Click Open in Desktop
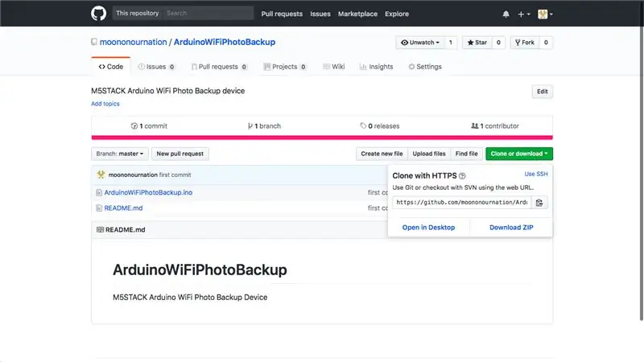This screenshot has width=644, height=362. 428,228
